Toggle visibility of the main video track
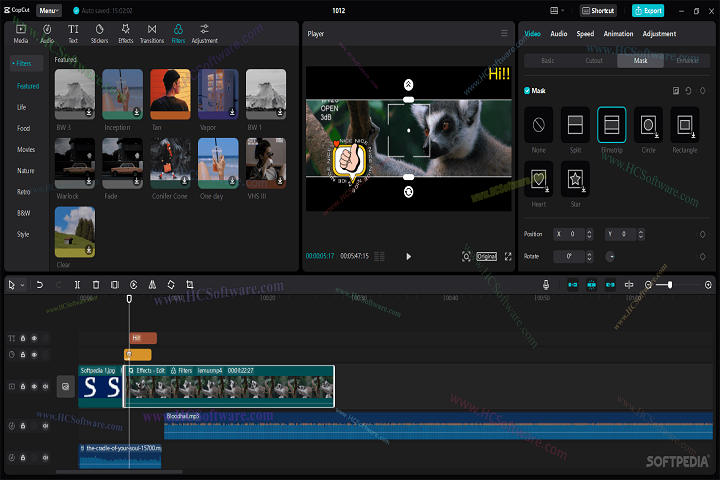Image resolution: width=720 pixels, height=480 pixels. pos(34,386)
